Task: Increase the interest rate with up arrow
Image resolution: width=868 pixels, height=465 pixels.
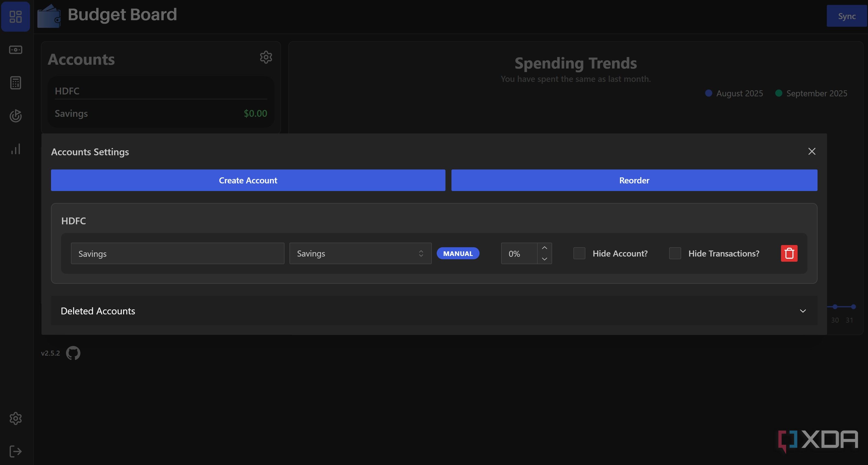Action: (x=544, y=248)
